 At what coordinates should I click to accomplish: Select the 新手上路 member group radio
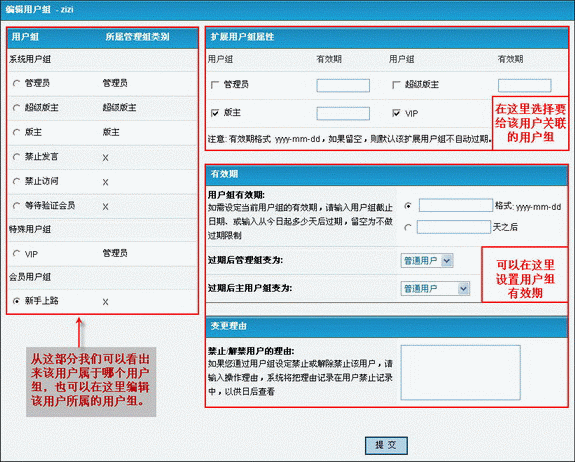(x=16, y=301)
